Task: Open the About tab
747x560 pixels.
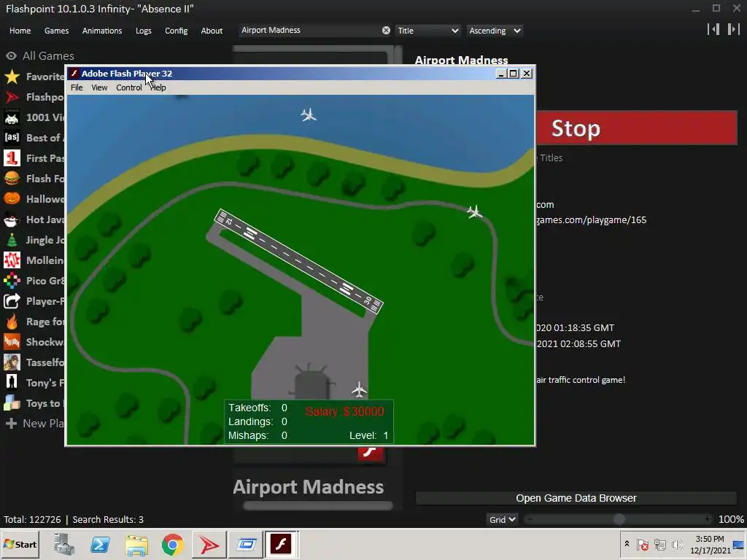Action: point(212,31)
